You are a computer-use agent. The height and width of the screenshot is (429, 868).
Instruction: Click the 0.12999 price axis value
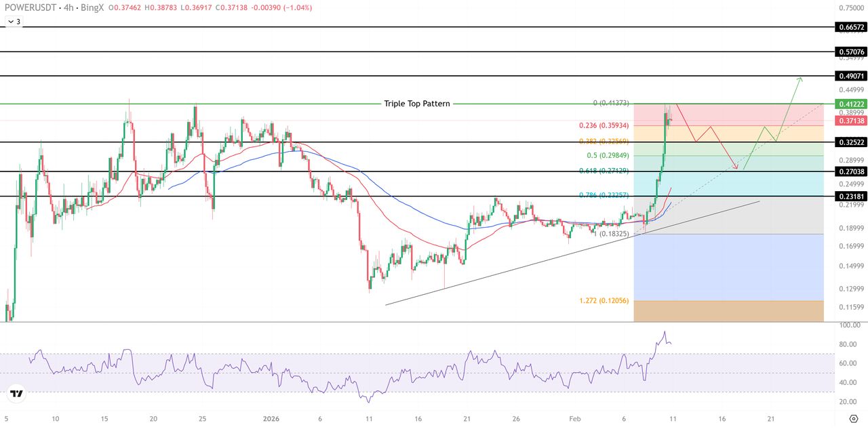pos(851,289)
